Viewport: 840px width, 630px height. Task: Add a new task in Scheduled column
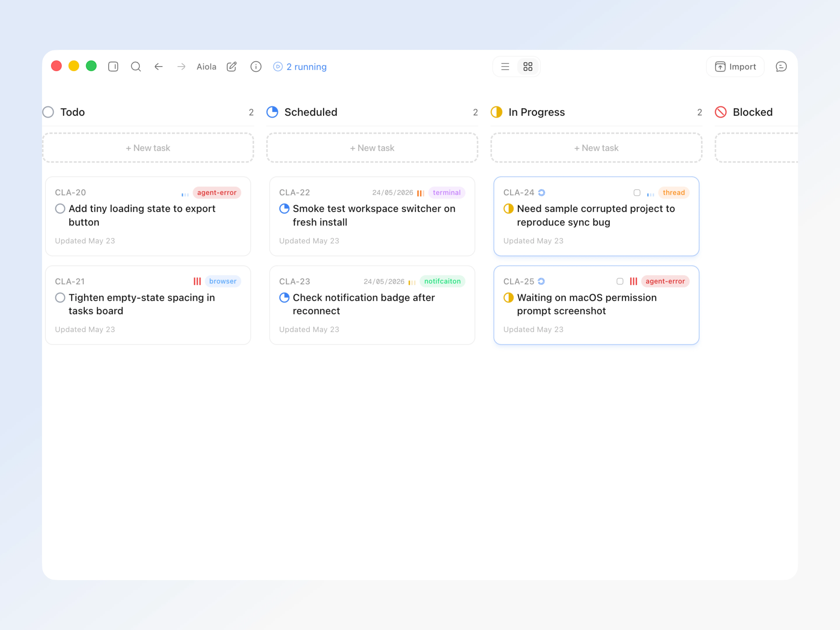(x=372, y=148)
